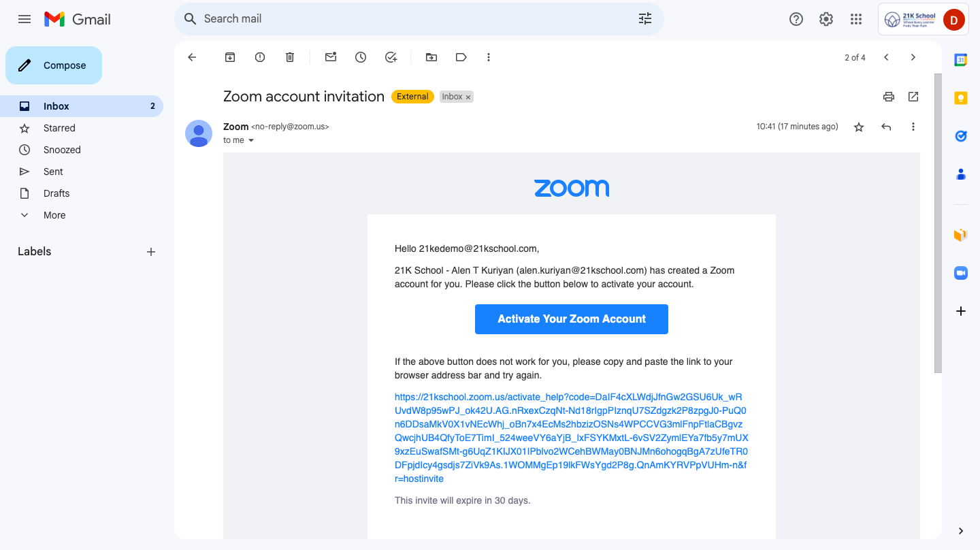The height and width of the screenshot is (550, 980).
Task: Show search options in search bar
Action: point(644,19)
